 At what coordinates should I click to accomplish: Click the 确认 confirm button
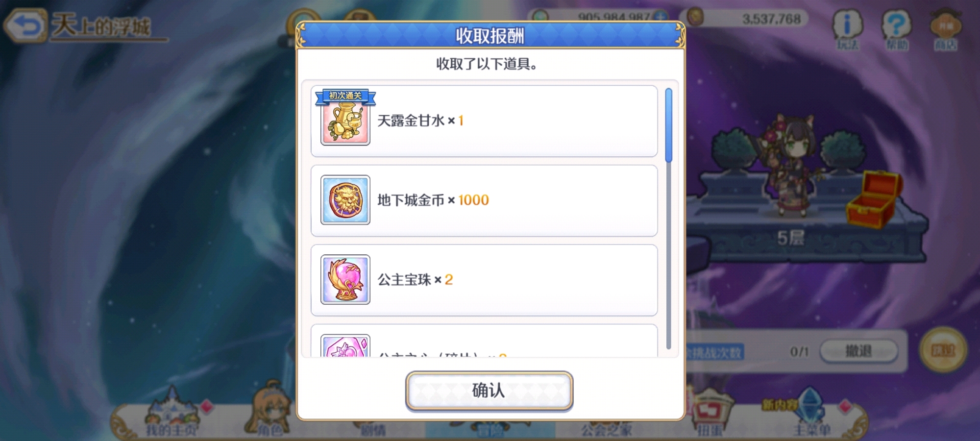point(489,391)
